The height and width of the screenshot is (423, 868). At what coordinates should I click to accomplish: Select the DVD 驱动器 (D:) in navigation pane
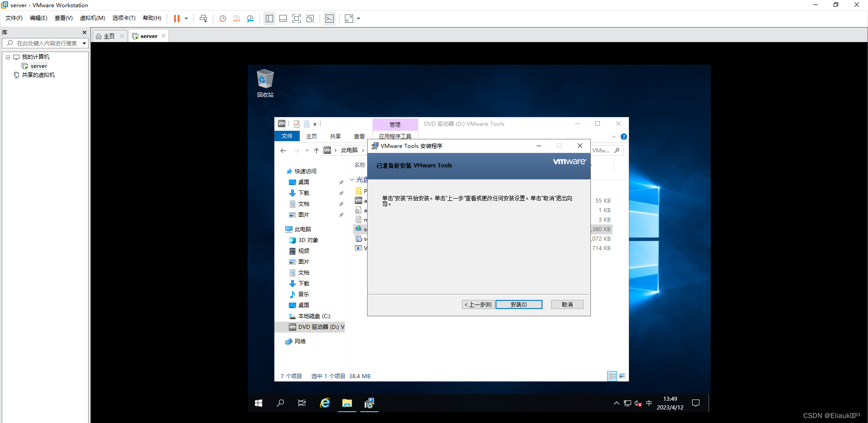coord(316,327)
